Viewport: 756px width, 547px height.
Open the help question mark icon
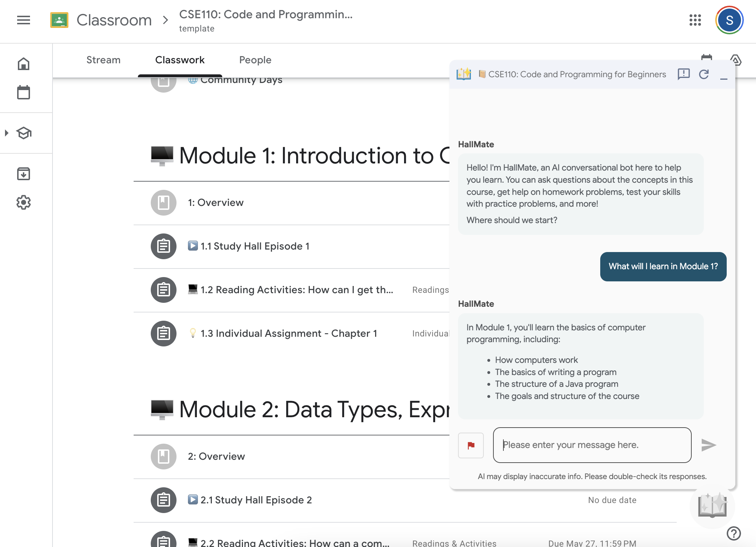tap(733, 533)
